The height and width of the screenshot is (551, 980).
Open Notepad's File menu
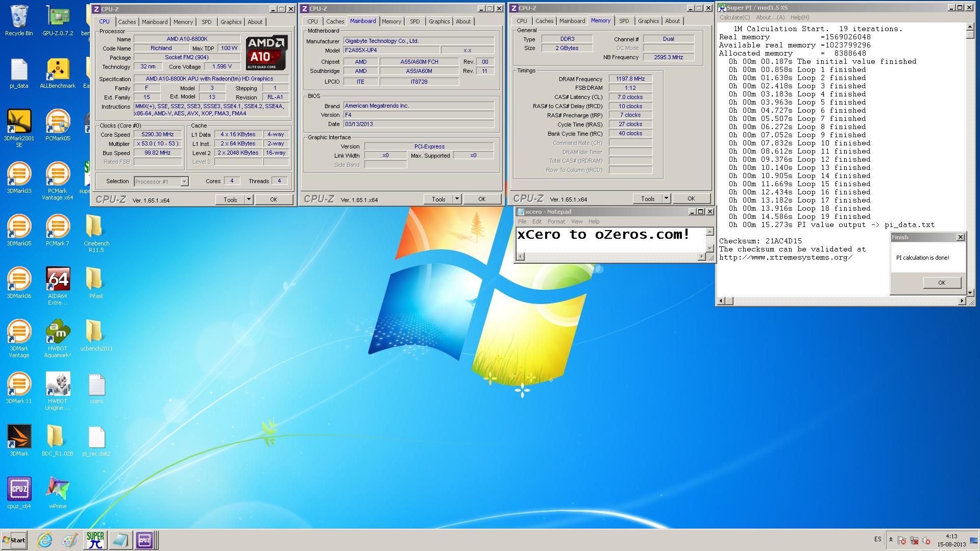[x=522, y=221]
